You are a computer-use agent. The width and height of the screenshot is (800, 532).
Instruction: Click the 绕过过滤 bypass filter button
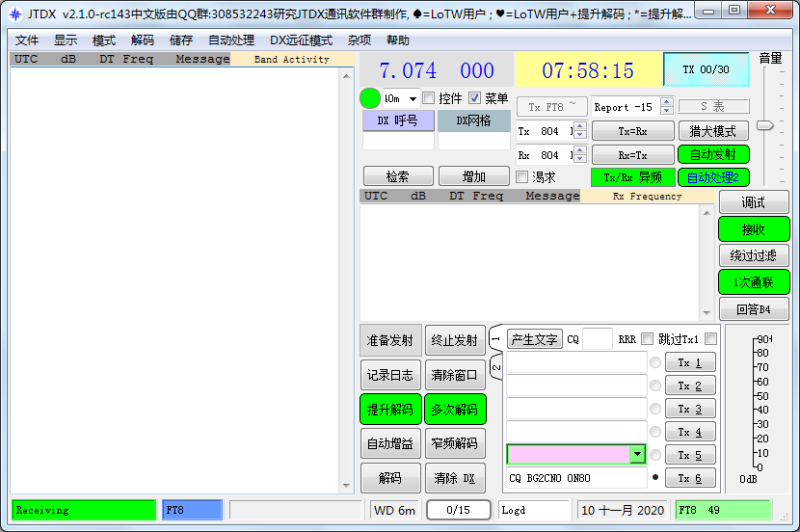coord(754,255)
